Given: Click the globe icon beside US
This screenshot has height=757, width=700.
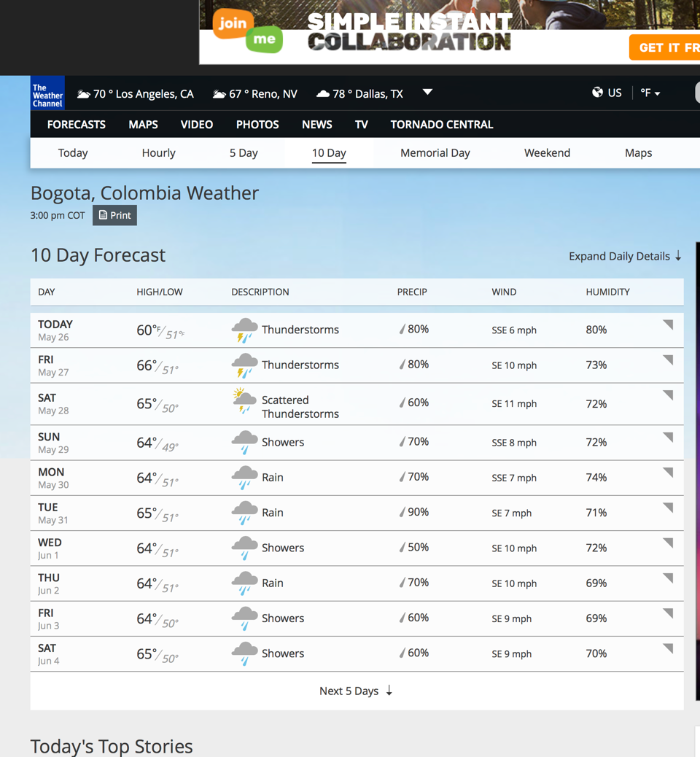Looking at the screenshot, I should (597, 93).
